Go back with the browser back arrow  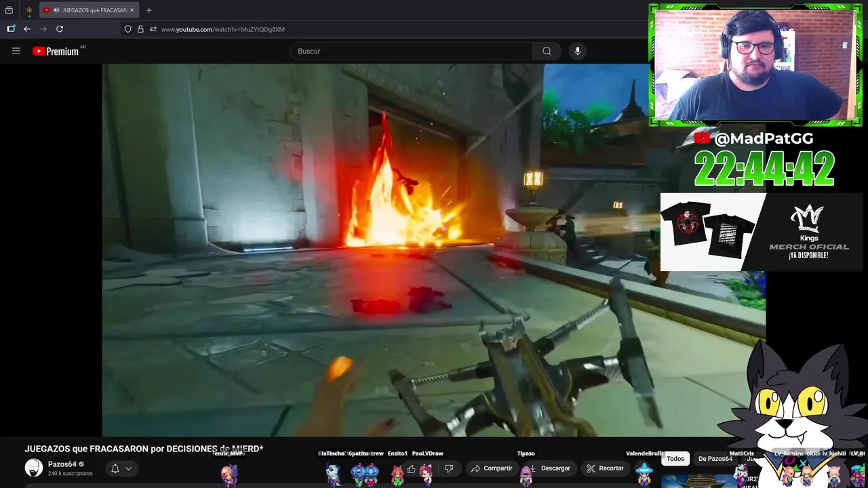click(x=27, y=29)
